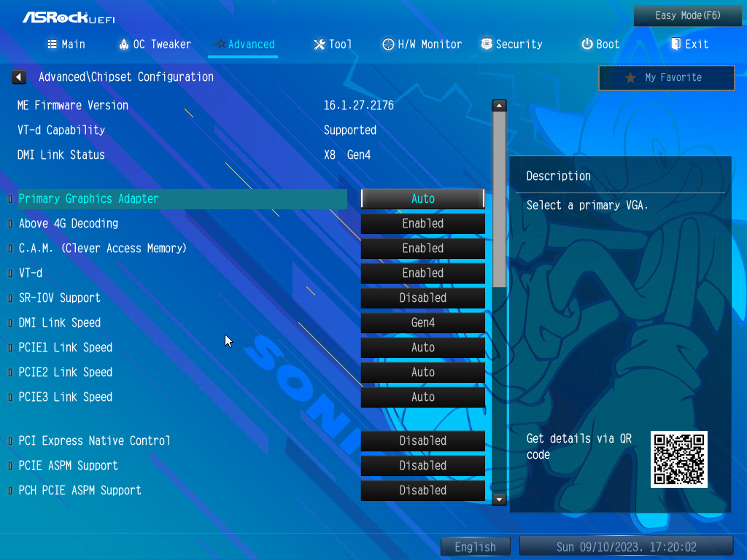Select the Advanced tab
Screen dimensions: 747x560
pyautogui.click(x=244, y=44)
